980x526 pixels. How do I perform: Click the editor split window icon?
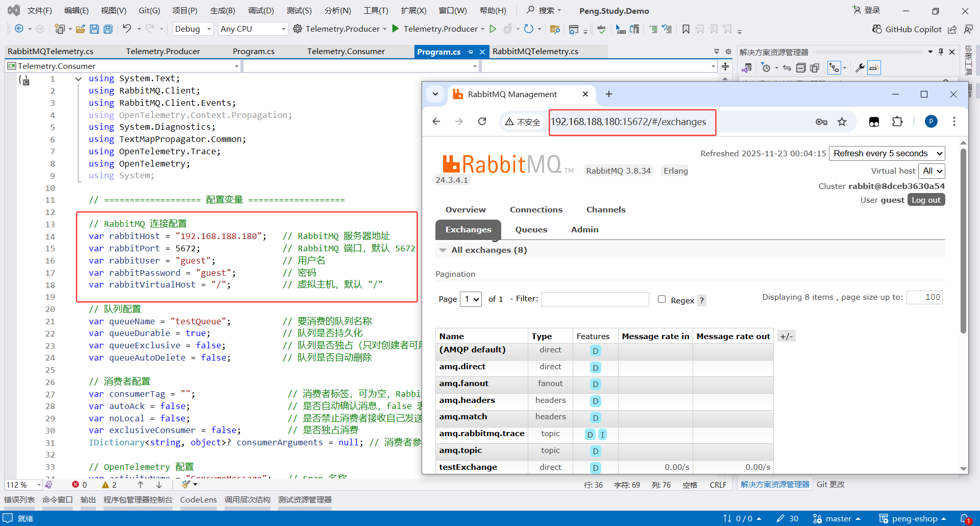(725, 66)
